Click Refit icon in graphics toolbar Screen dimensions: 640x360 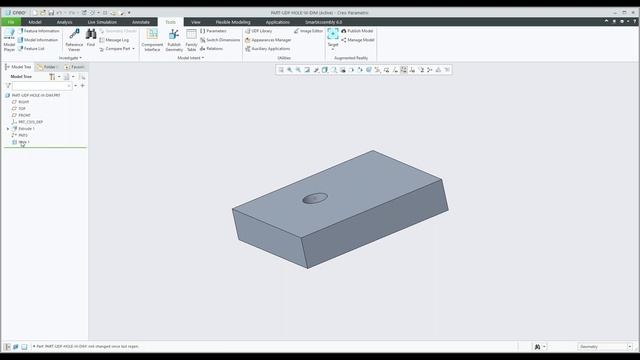click(281, 70)
